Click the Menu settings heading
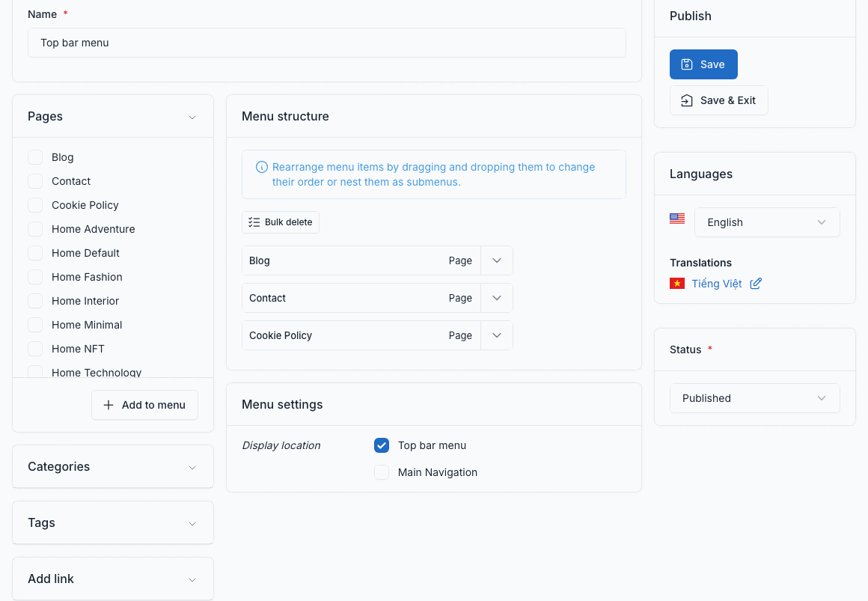The width and height of the screenshot is (868, 601). pyautogui.click(x=282, y=404)
